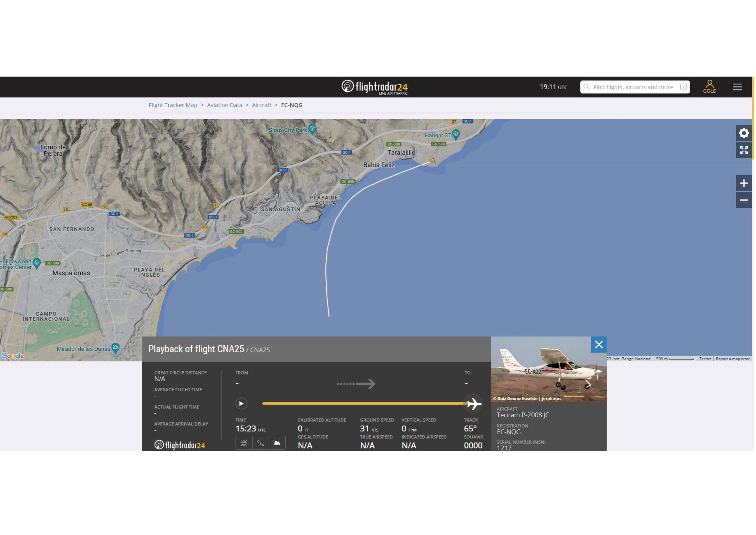Click the 15:23 UTC time value

click(251, 429)
